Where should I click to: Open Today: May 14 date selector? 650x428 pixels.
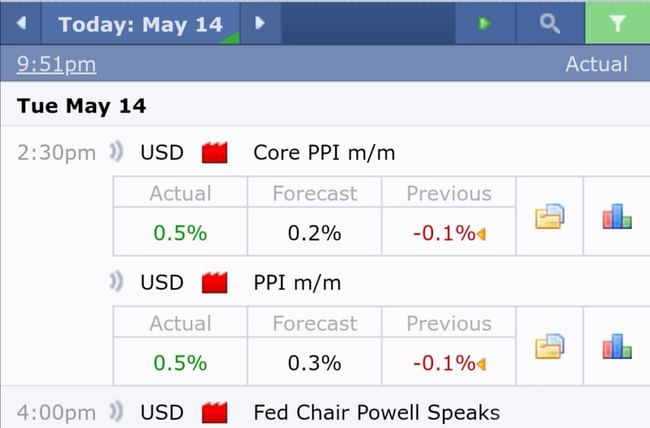[140, 24]
